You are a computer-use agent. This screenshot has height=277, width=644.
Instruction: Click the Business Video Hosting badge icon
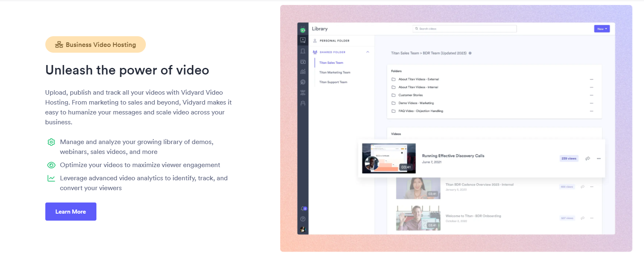pos(59,45)
